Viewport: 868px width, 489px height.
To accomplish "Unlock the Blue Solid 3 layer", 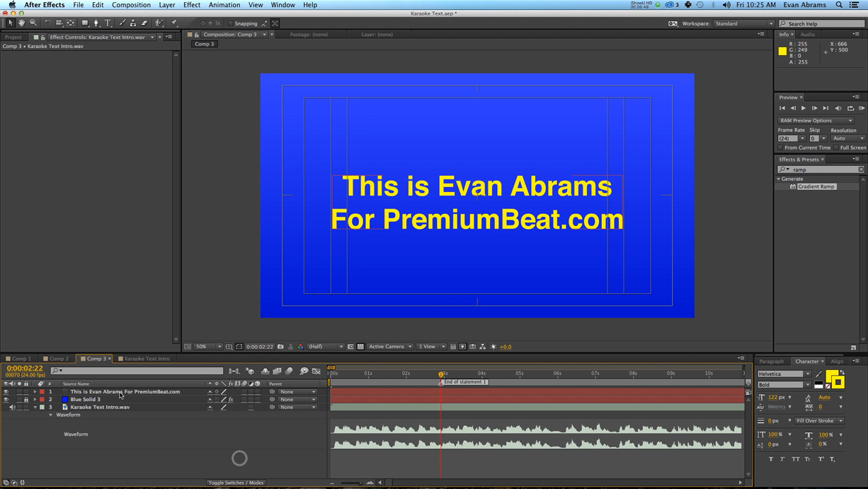I will click(26, 400).
